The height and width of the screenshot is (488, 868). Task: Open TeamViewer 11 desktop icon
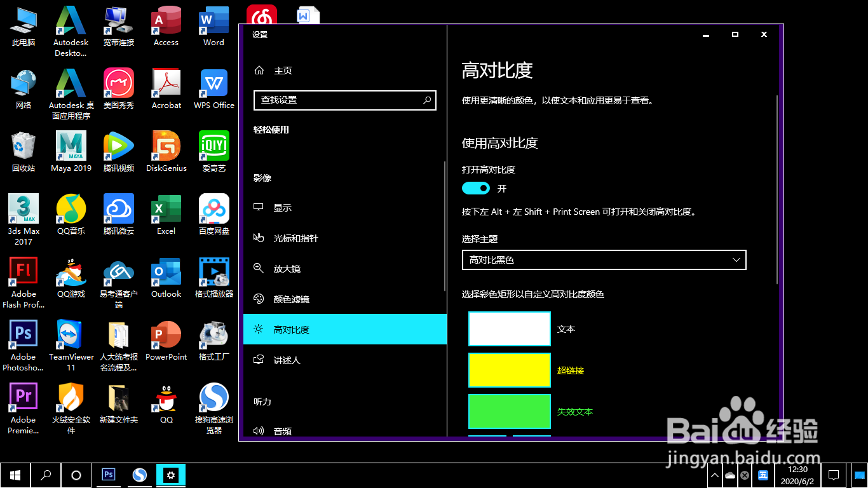coord(71,346)
